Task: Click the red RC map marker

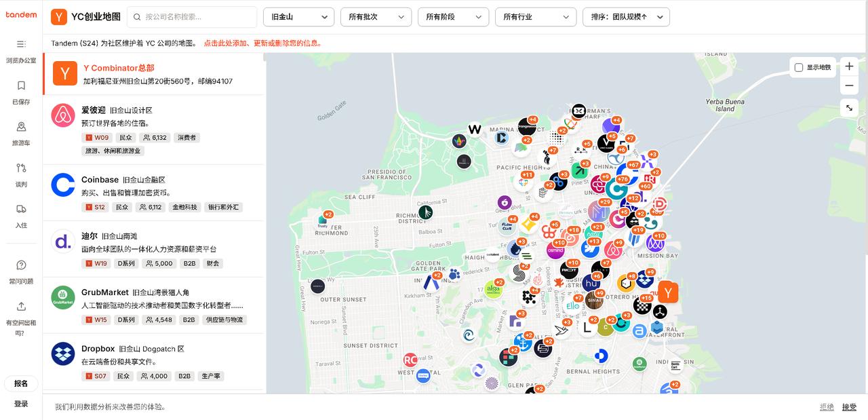Action: (410, 360)
